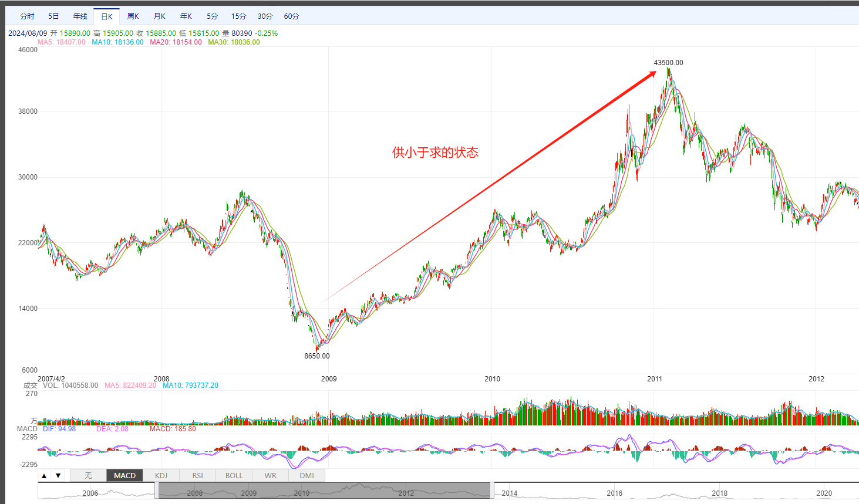Click the 2018 area in the timeline navigator
859x504 pixels.
click(719, 492)
